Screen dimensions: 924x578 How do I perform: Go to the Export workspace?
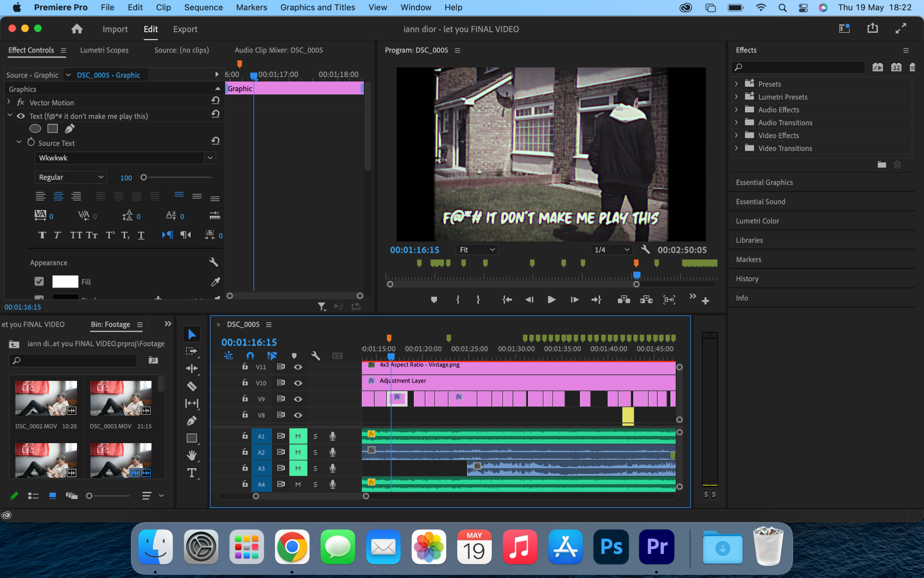click(x=185, y=29)
